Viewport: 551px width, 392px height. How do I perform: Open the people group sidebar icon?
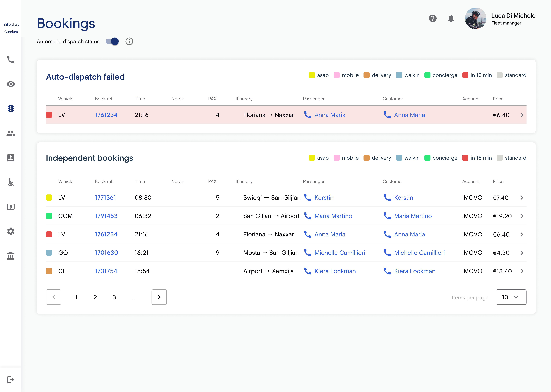tap(11, 133)
